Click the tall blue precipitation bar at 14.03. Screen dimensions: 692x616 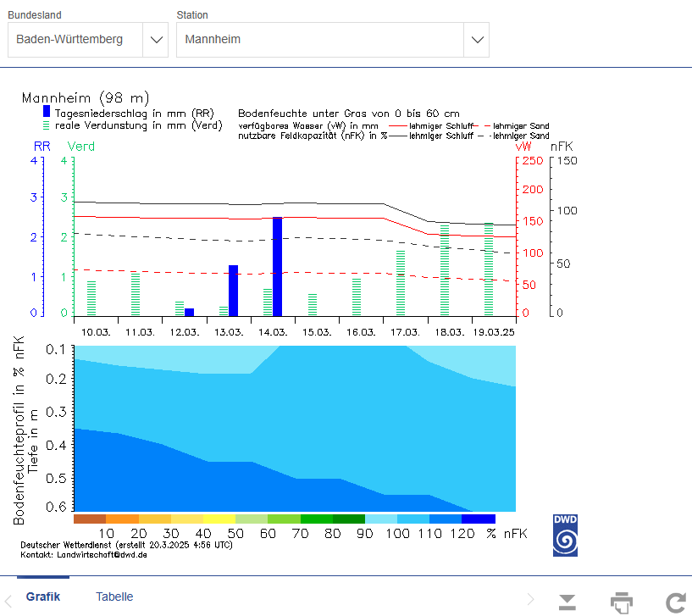(x=277, y=266)
